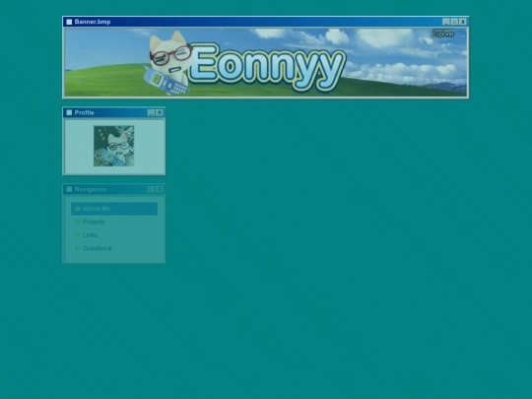532x399 pixels.
Task: Open the Guestbook page
Action: [114, 248]
